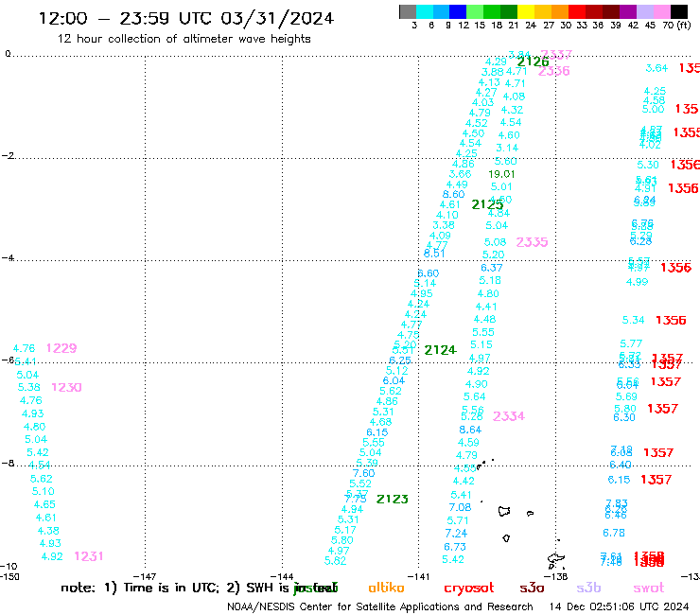Click the NOAA/NESDIS Center credit text

click(379, 606)
